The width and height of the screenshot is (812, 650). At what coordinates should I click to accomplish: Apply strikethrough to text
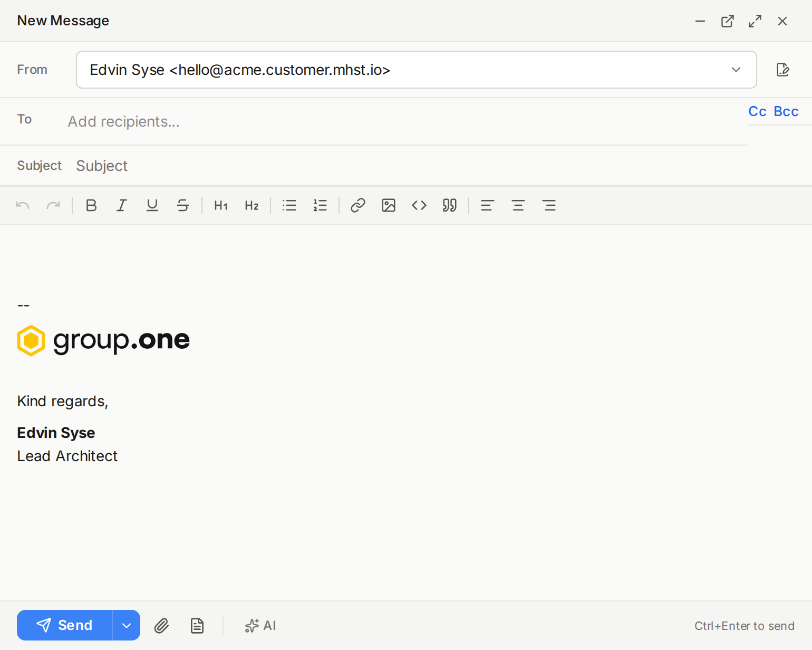(x=183, y=205)
